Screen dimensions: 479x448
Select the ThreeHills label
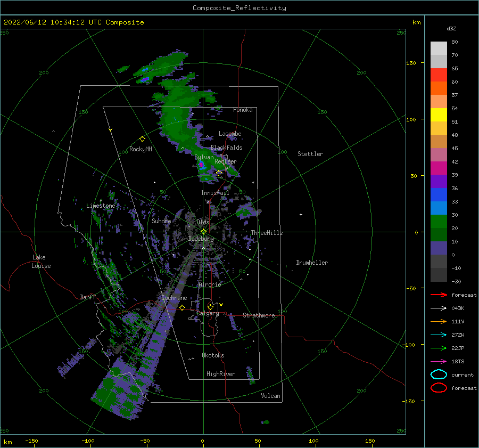click(x=267, y=233)
